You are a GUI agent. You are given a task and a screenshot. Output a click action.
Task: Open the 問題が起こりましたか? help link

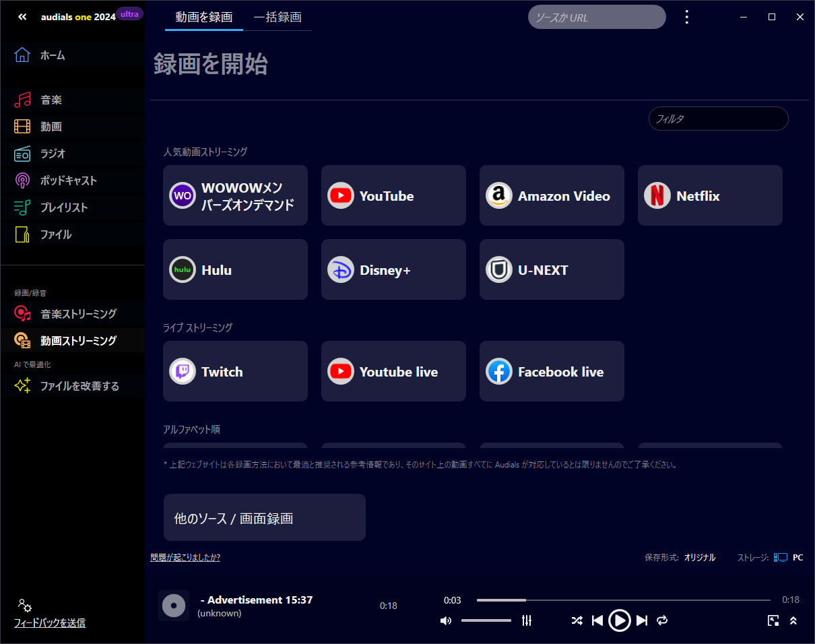pos(185,557)
